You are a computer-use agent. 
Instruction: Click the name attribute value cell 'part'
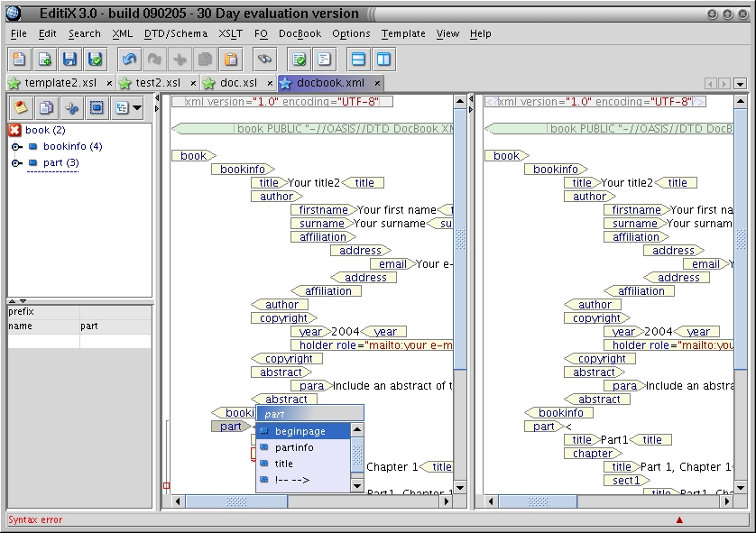115,326
